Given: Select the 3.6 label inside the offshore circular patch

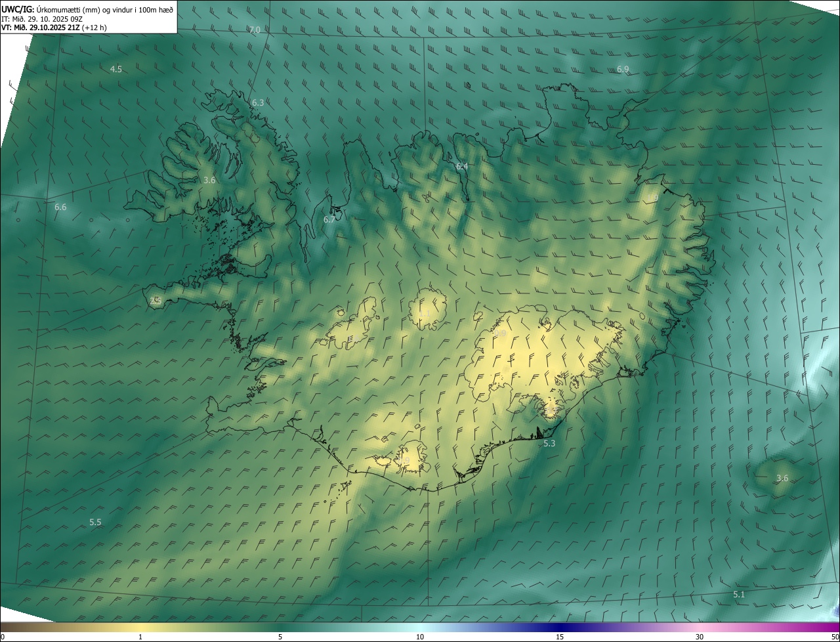Looking at the screenshot, I should tap(782, 479).
